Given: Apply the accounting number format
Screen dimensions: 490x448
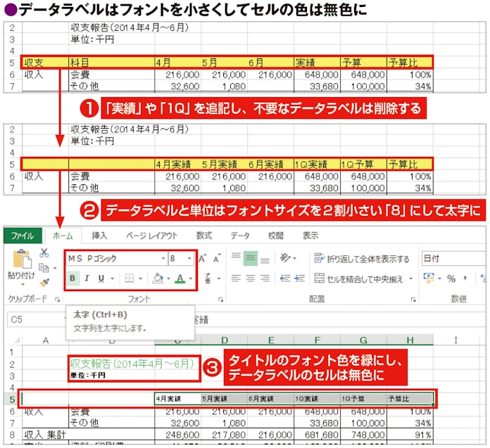Looking at the screenshot, I should click(x=429, y=278).
